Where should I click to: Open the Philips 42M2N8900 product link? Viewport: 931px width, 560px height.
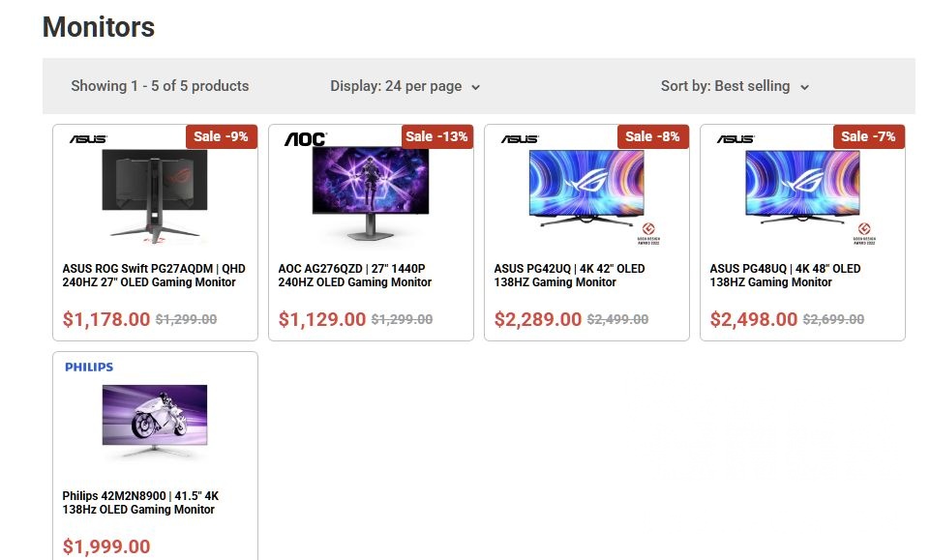[140, 502]
